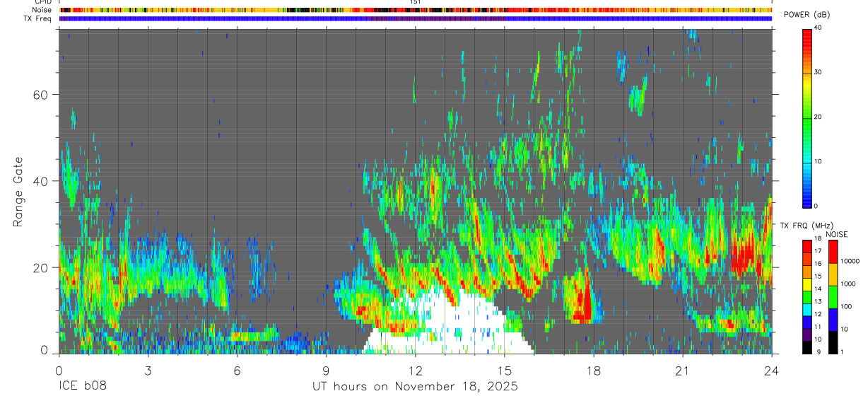Click the x-axis tick label 18
868x401 pixels.
[x=594, y=371]
